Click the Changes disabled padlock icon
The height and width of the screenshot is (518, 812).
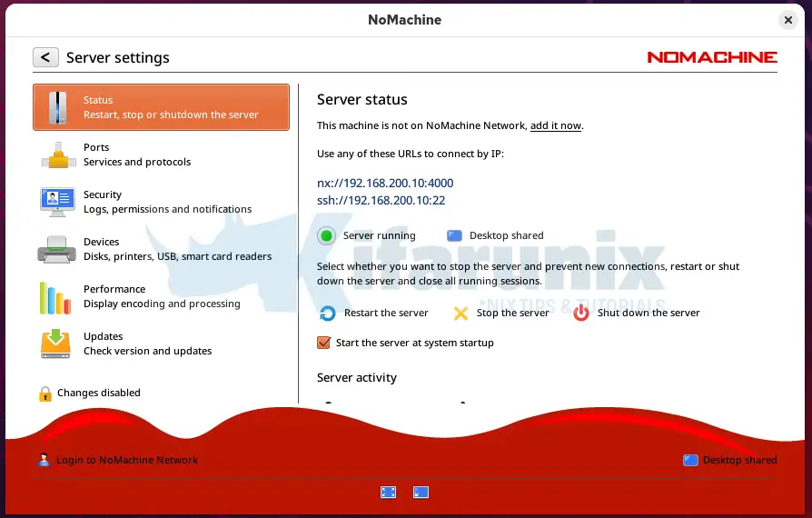(x=45, y=393)
